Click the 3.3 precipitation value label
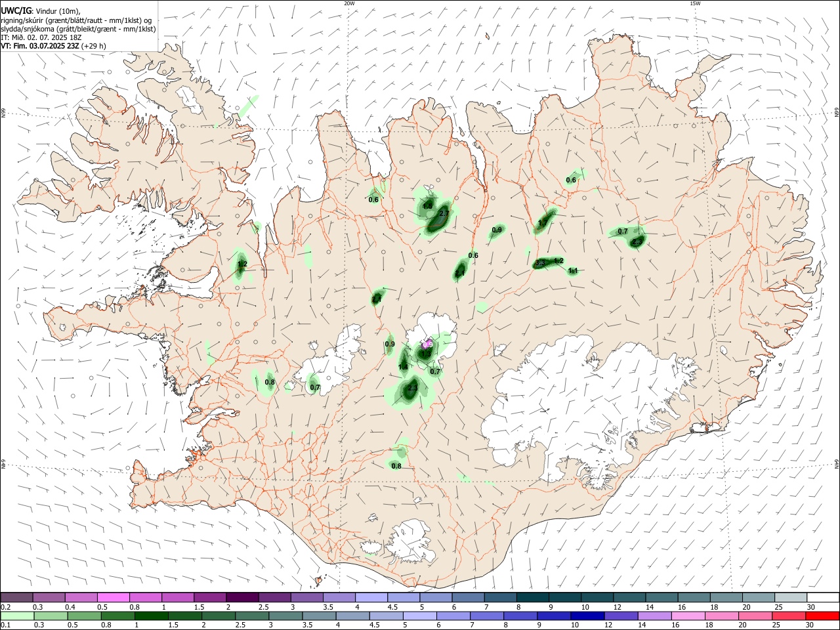This screenshot has width=840, height=630. [540, 263]
